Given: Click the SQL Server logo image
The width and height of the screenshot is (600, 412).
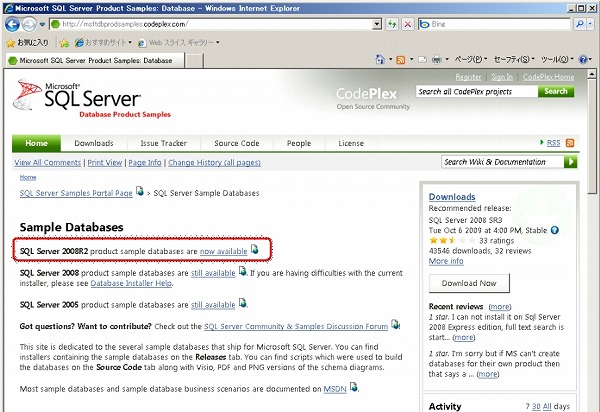Looking at the screenshot, I should [92, 99].
